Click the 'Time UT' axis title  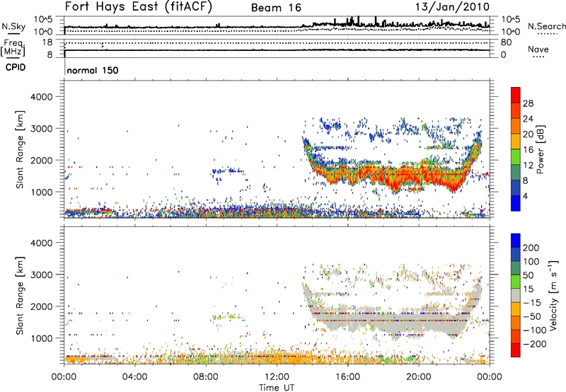pos(277,388)
